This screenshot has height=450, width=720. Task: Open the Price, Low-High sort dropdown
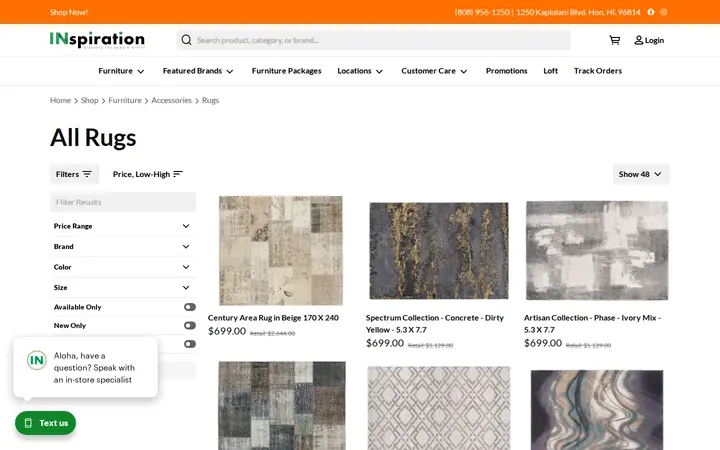click(x=147, y=174)
